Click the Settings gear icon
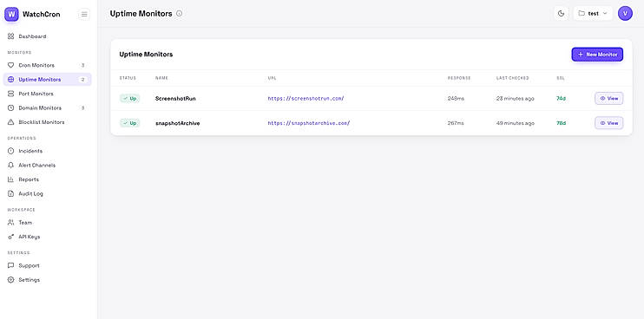The width and height of the screenshot is (644, 319). click(x=11, y=280)
